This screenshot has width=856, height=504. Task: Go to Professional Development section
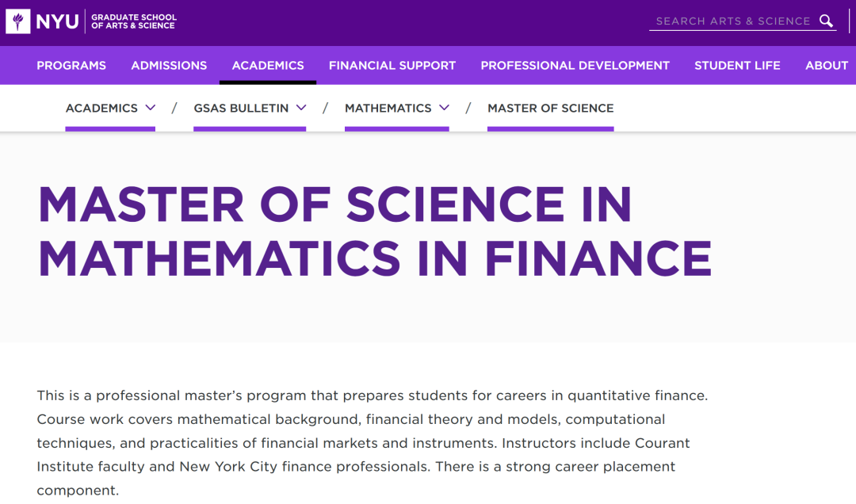[575, 66]
